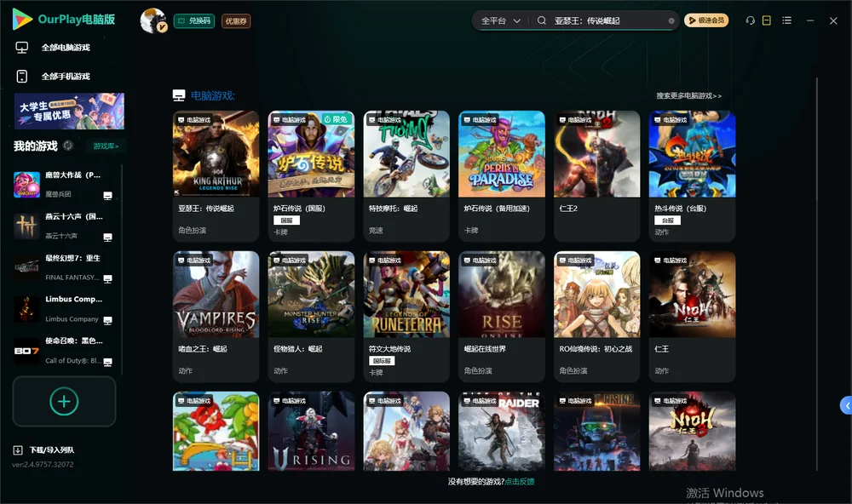Image resolution: width=852 pixels, height=504 pixels.
Task: Open customer service headset icon
Action: pyautogui.click(x=750, y=20)
